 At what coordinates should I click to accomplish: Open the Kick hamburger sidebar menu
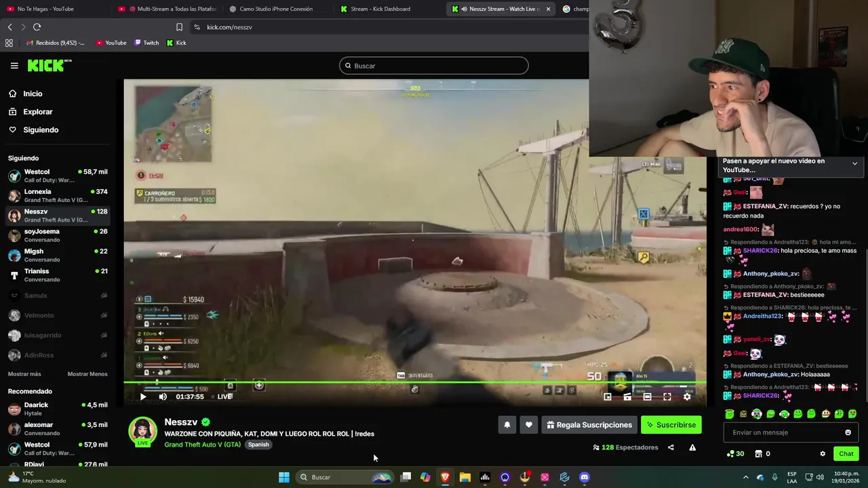(14, 66)
